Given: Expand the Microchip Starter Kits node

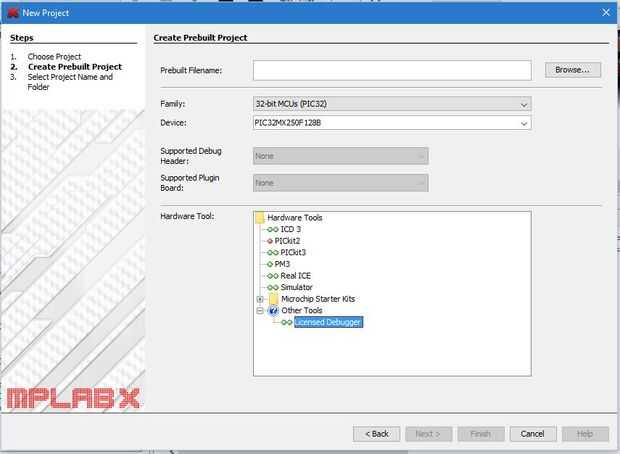Looking at the screenshot, I should pyautogui.click(x=260, y=299).
